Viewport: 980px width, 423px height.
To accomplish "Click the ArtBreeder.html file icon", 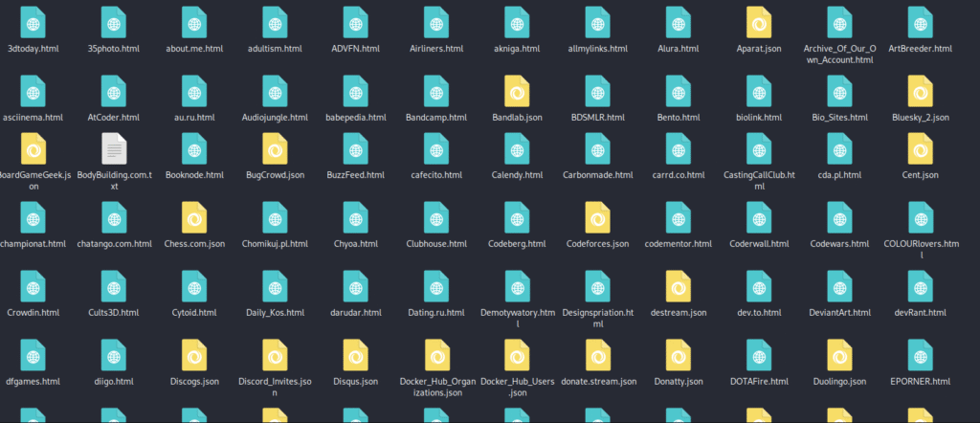I will coord(920,23).
